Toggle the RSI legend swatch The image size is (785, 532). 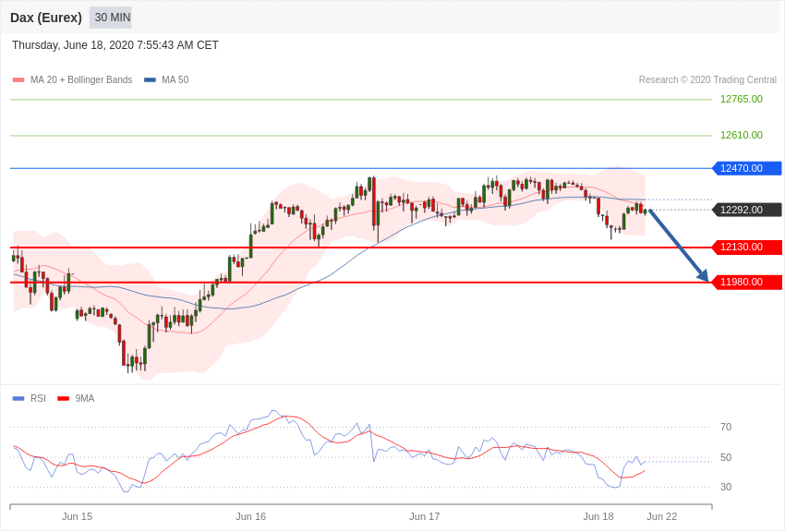(18, 399)
